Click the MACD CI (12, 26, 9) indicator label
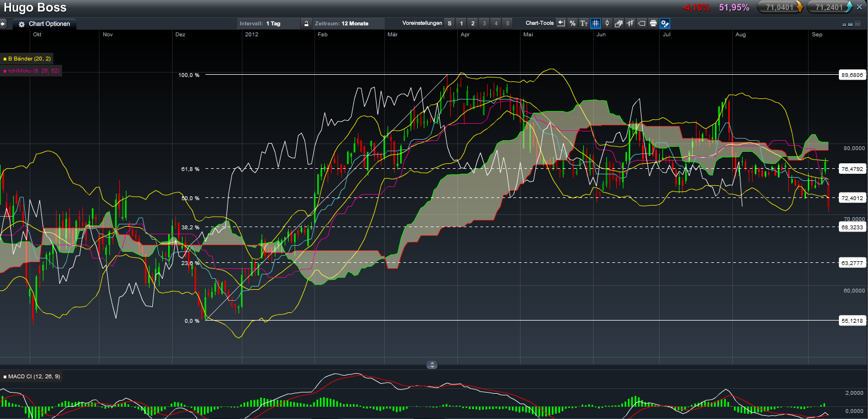Screen dimensions: 868x419 click(34, 377)
